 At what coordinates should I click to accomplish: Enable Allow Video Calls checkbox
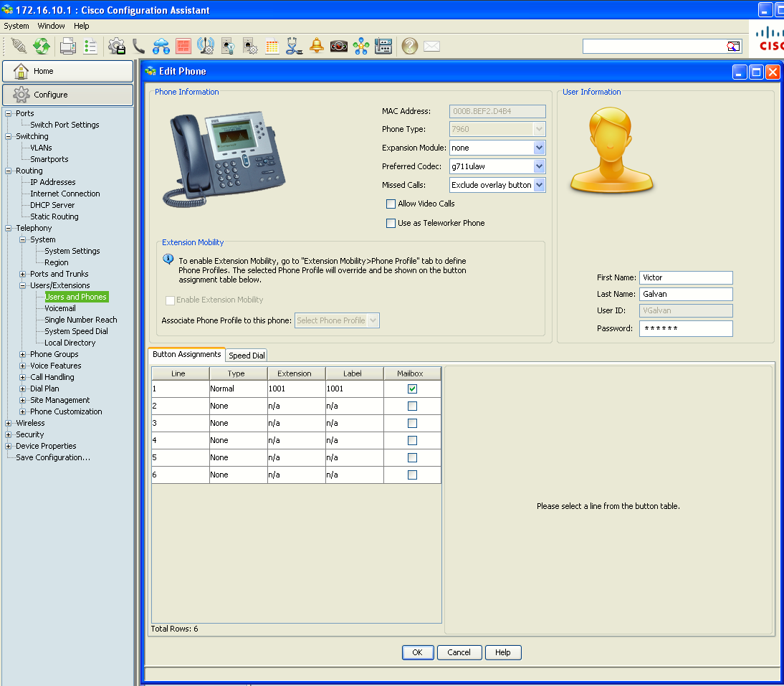click(391, 204)
